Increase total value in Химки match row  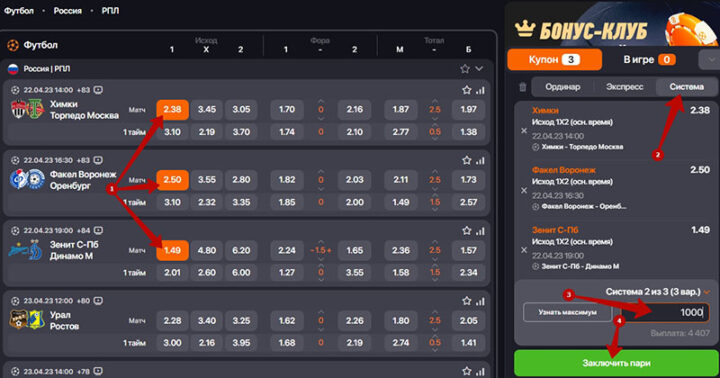(434, 101)
